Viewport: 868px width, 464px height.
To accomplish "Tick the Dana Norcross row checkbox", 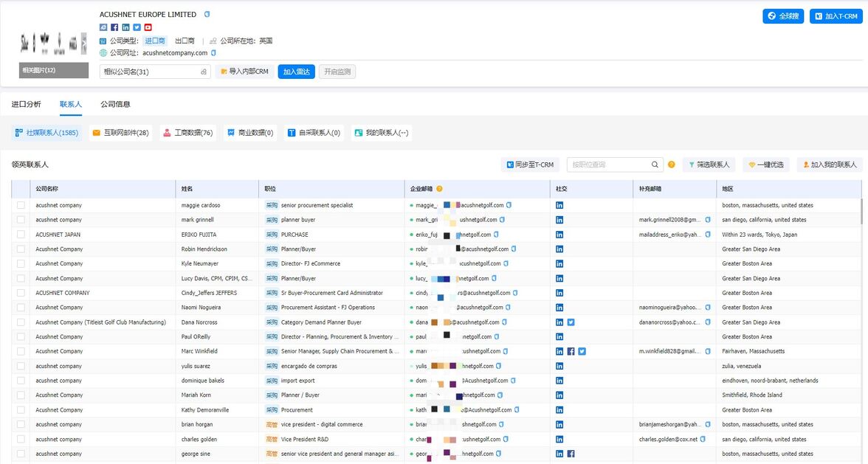I will point(21,322).
